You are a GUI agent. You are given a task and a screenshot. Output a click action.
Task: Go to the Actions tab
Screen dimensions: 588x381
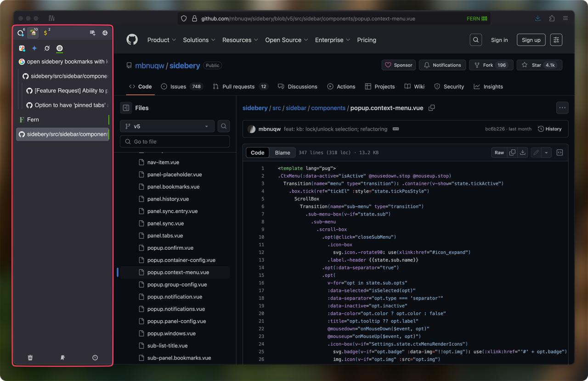341,86
